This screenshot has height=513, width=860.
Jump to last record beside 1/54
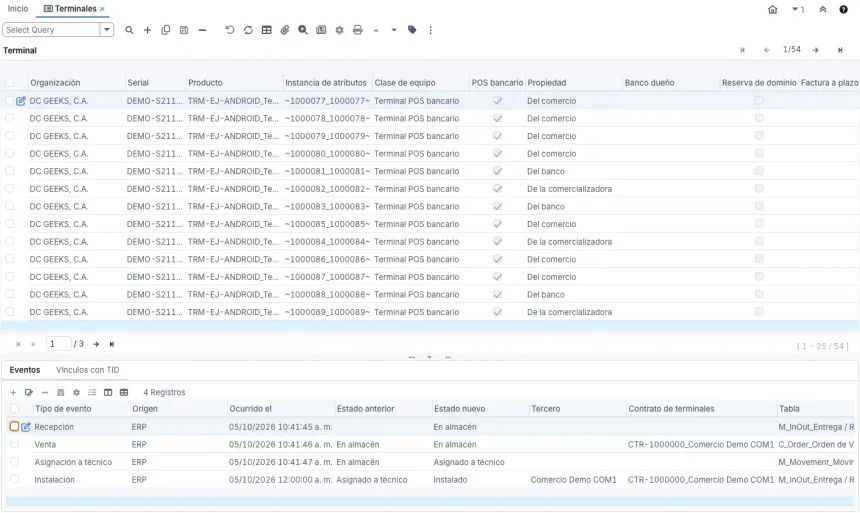coord(840,50)
